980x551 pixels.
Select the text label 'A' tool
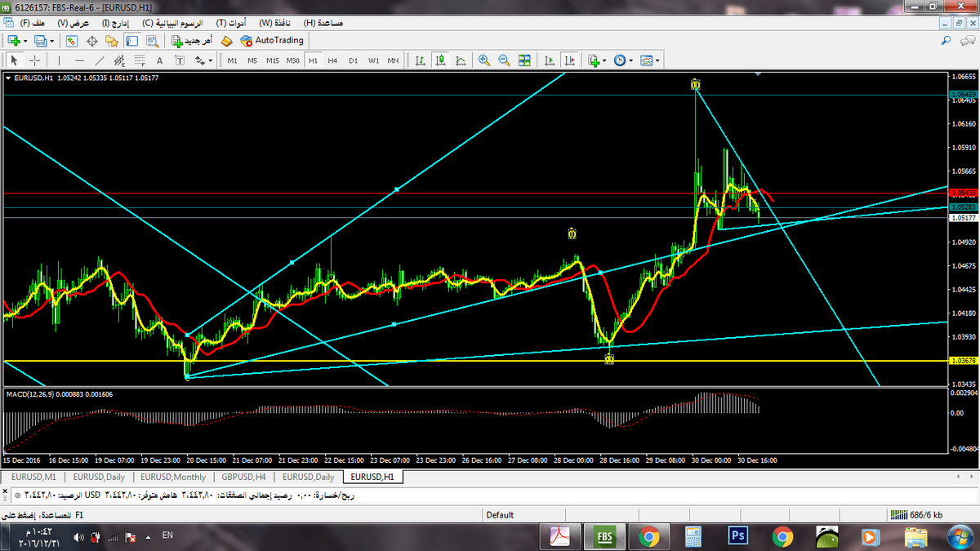point(159,60)
